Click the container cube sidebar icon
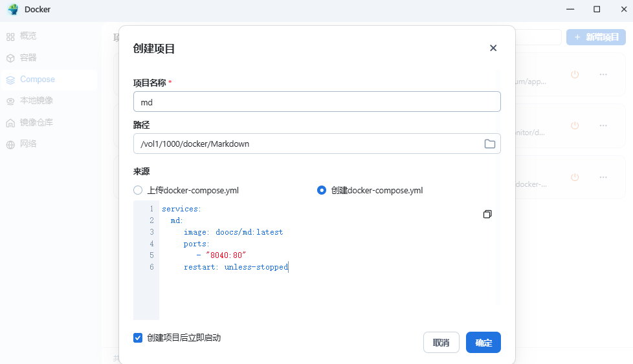 pyautogui.click(x=10, y=58)
